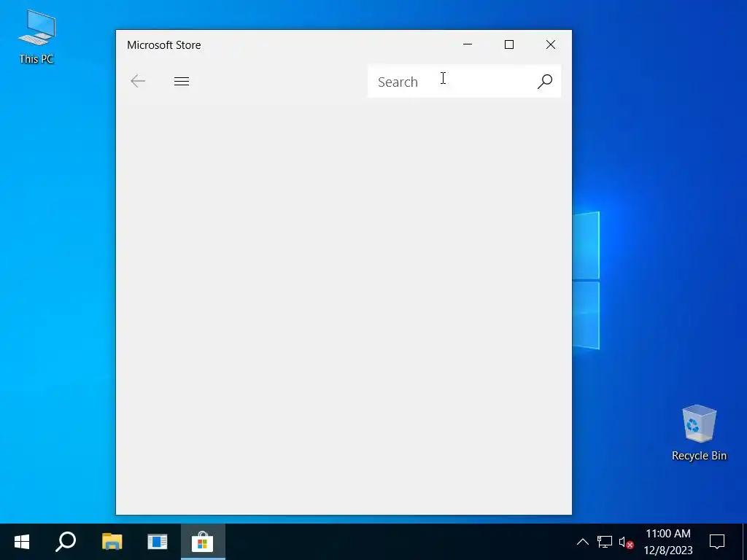Image resolution: width=747 pixels, height=560 pixels.
Task: Go back with the Store back arrow
Action: (x=138, y=81)
